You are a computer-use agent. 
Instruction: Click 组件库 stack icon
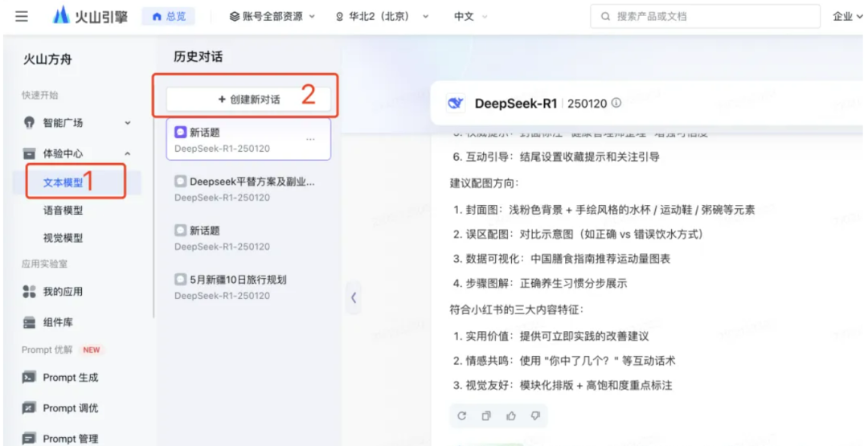click(29, 322)
